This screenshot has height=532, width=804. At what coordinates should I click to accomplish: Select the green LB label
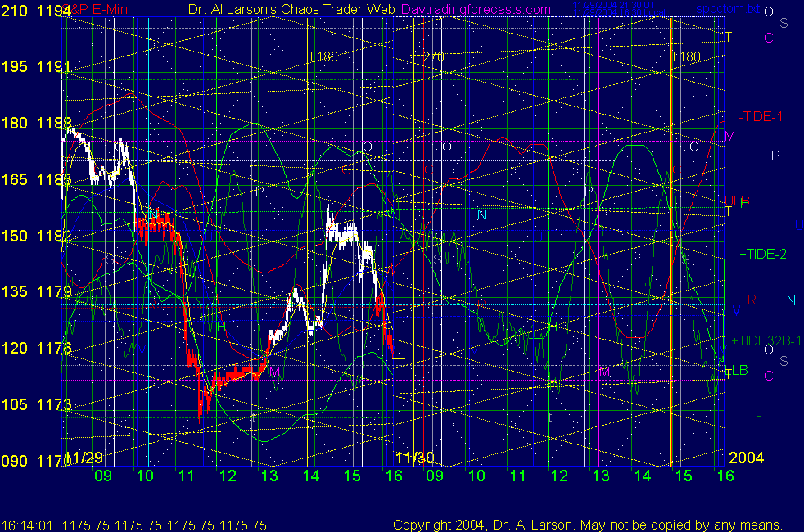(x=740, y=370)
